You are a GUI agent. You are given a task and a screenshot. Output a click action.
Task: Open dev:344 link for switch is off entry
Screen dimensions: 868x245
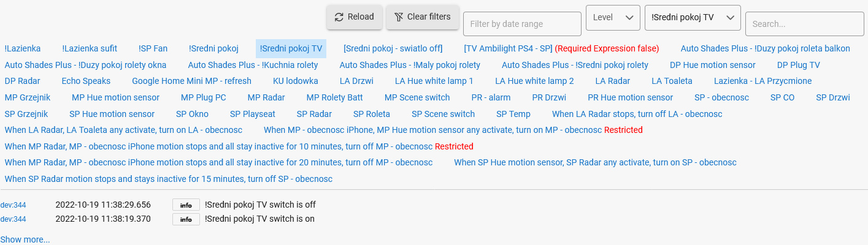pyautogui.click(x=13, y=205)
